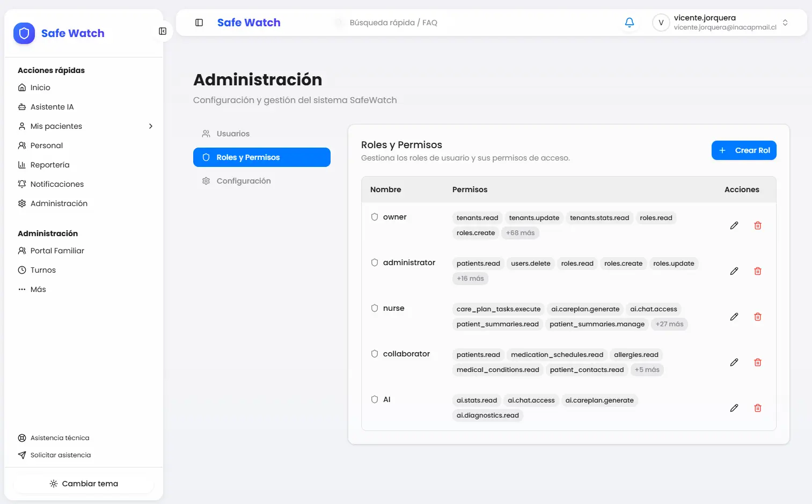
Task: Delete the nurse role via trash icon
Action: (757, 317)
